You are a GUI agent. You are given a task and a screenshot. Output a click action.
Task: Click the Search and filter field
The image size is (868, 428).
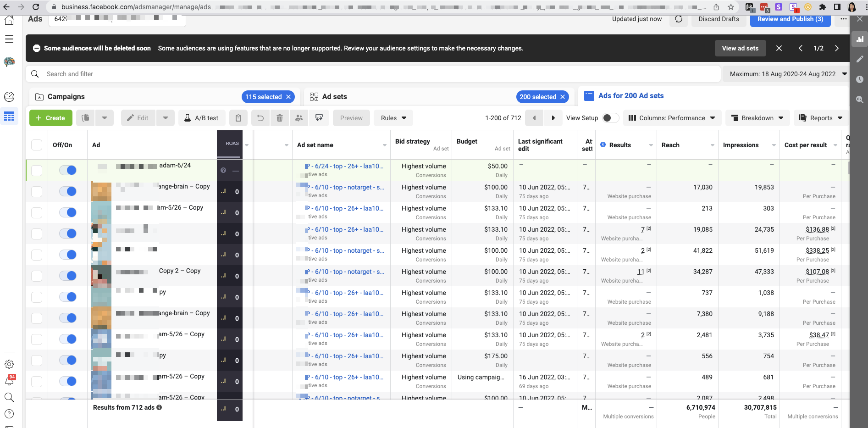tap(374, 74)
